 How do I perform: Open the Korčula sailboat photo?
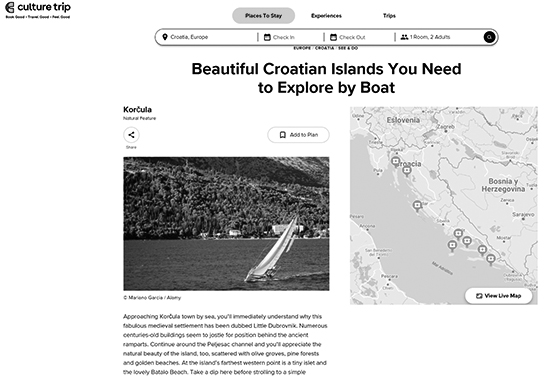(226, 223)
